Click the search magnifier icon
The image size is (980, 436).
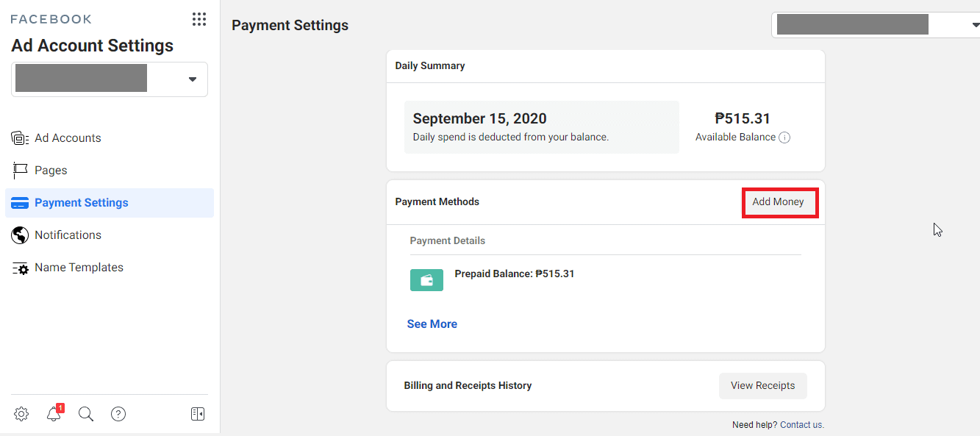pyautogui.click(x=85, y=414)
